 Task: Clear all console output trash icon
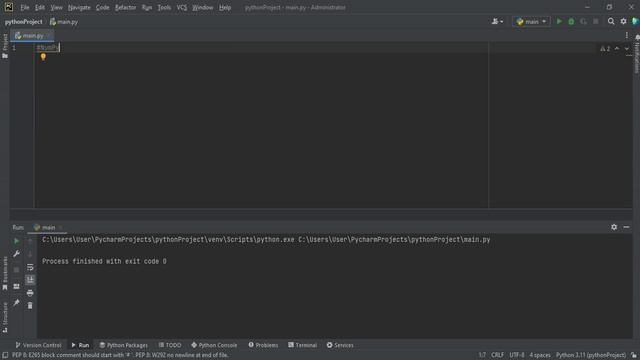(30, 305)
